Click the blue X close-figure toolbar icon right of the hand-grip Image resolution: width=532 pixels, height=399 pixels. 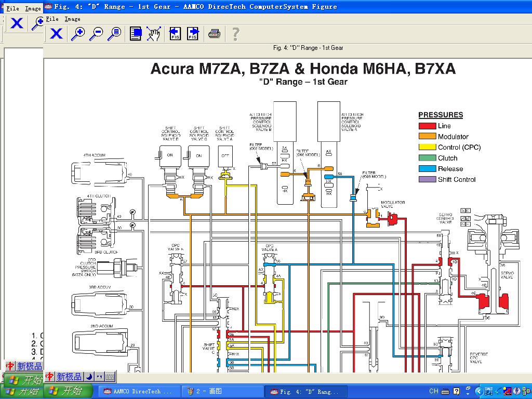(56, 34)
